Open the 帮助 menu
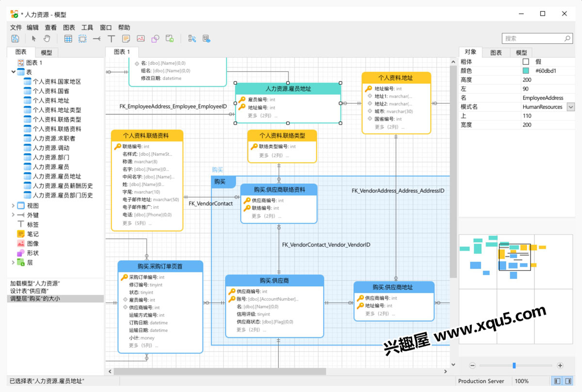 click(x=124, y=28)
